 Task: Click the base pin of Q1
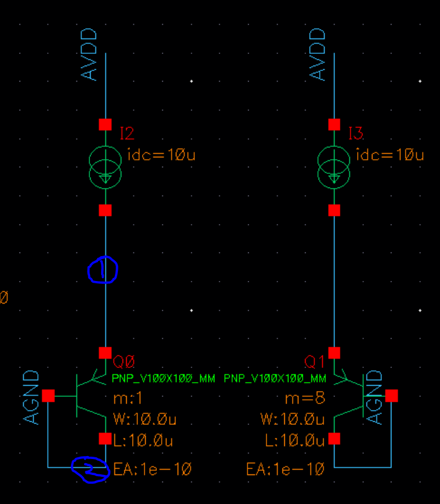pos(391,396)
